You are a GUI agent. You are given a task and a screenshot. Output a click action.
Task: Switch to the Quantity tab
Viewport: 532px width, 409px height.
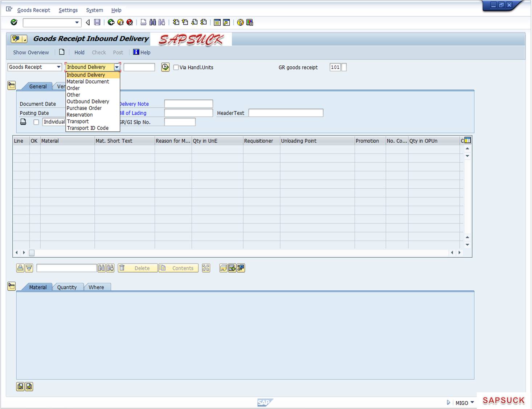pyautogui.click(x=67, y=287)
